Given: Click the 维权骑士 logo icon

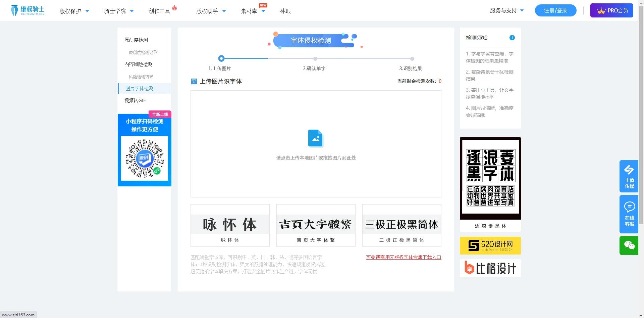Looking at the screenshot, I should [15, 10].
